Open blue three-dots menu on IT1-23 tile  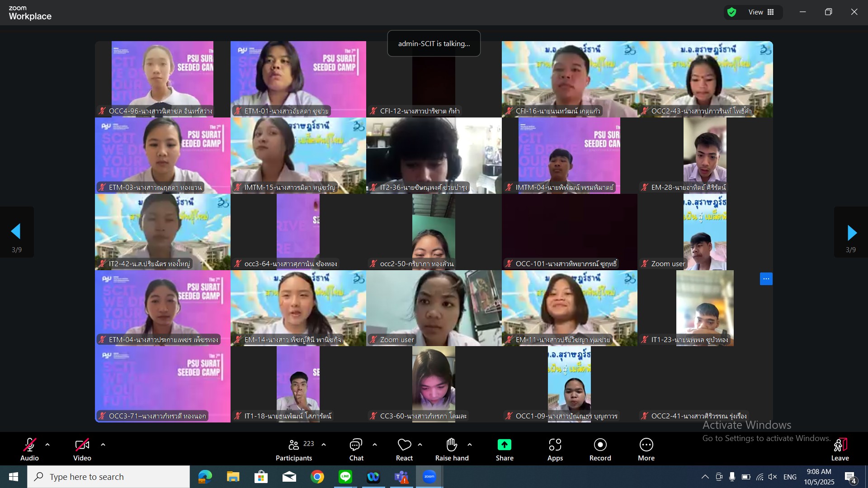[x=766, y=279]
